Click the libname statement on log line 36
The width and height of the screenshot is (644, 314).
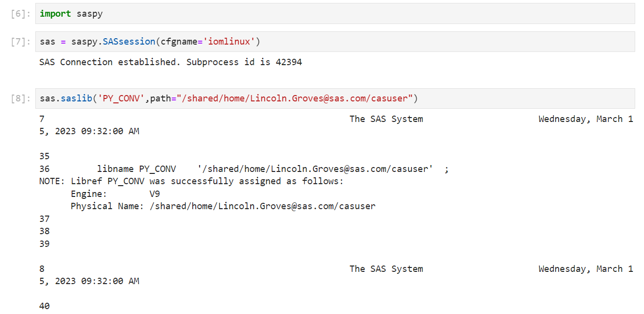coord(272,169)
